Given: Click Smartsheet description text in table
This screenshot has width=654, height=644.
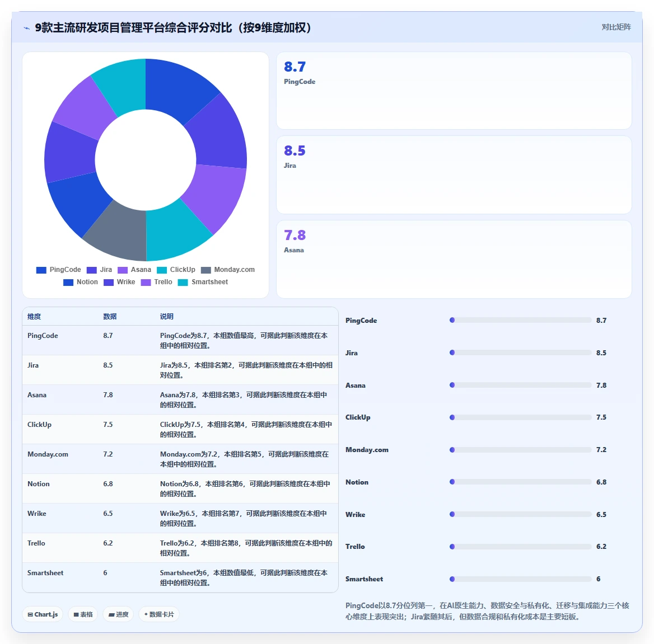Looking at the screenshot, I should point(244,578).
